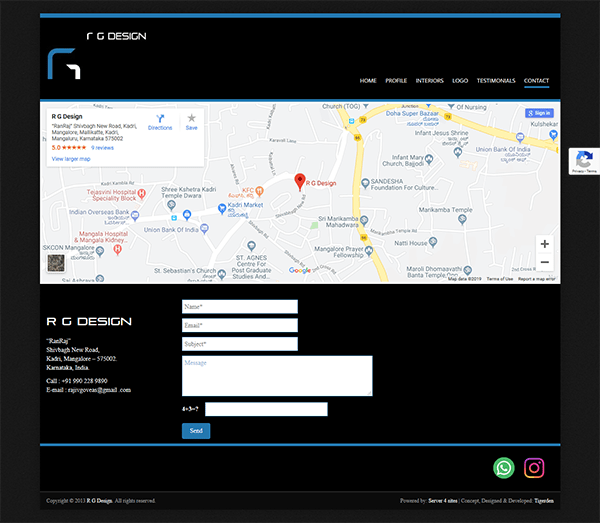Click the Send button

(196, 431)
